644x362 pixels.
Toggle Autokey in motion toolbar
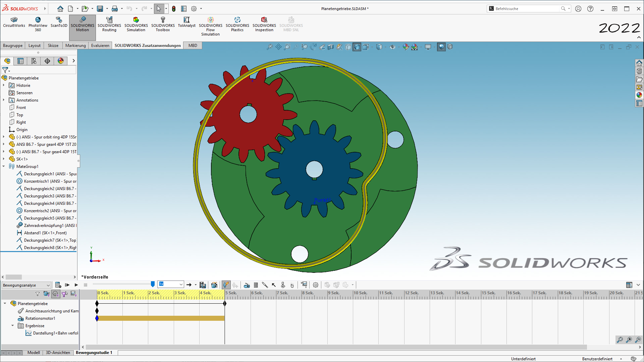click(226, 285)
